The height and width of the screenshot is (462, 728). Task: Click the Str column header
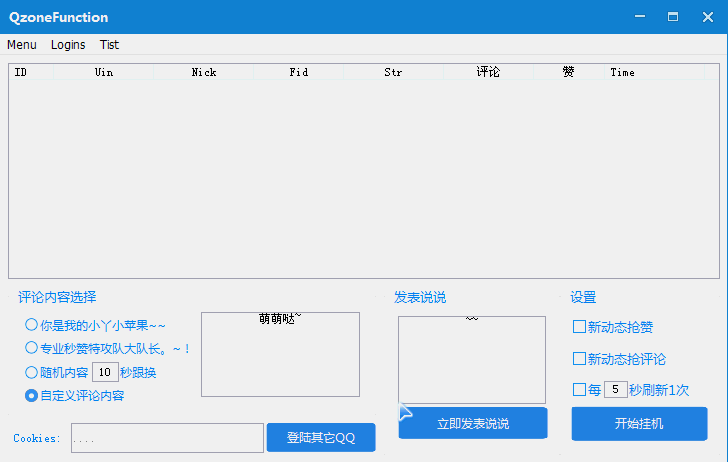[393, 72]
